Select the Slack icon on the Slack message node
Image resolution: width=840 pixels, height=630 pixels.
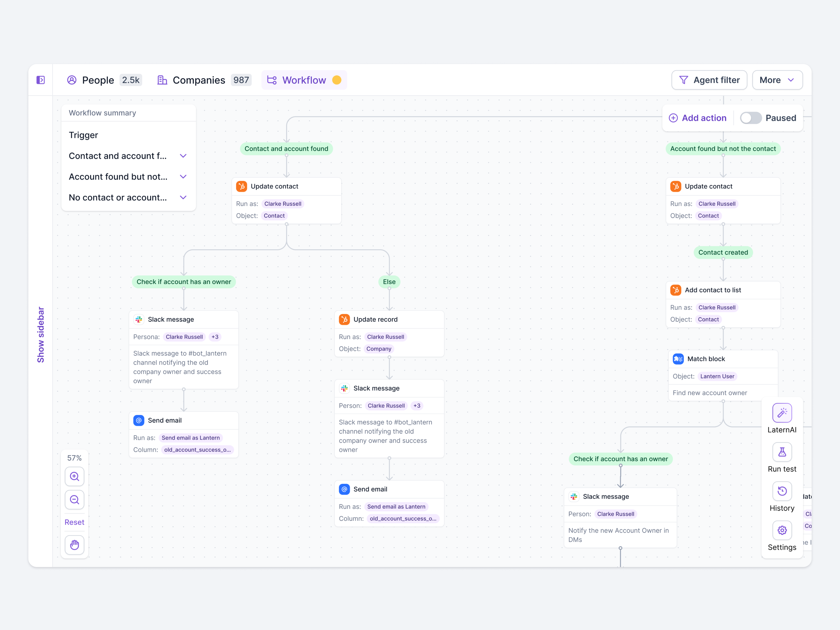[x=139, y=319]
